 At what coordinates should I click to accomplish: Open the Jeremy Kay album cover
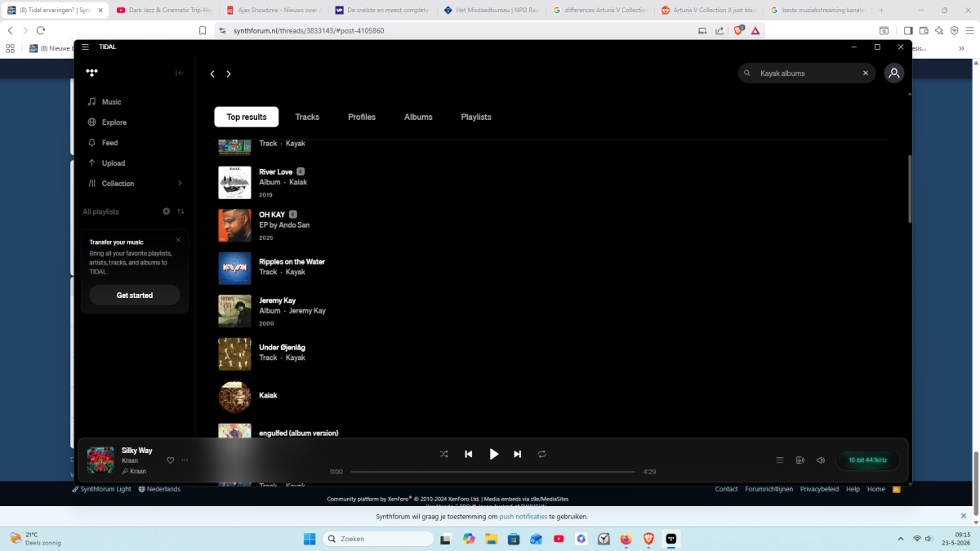[234, 311]
